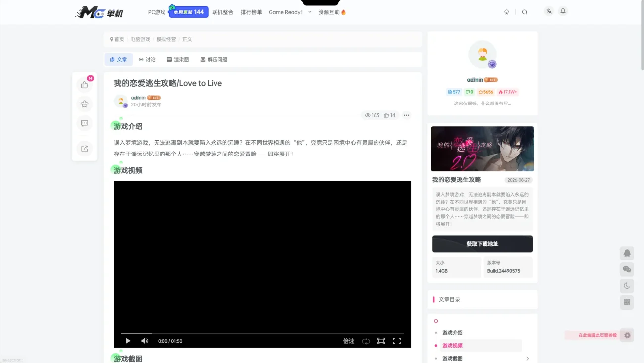Open the Game Ready! nav item

click(286, 12)
